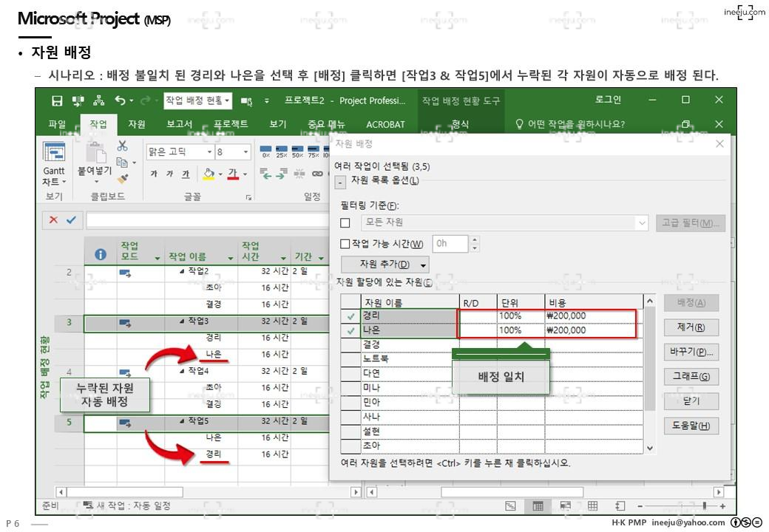Image resolution: width=769 pixels, height=532 pixels.
Task: Apply underline with the underlined 가 icon
Action: coord(186,174)
